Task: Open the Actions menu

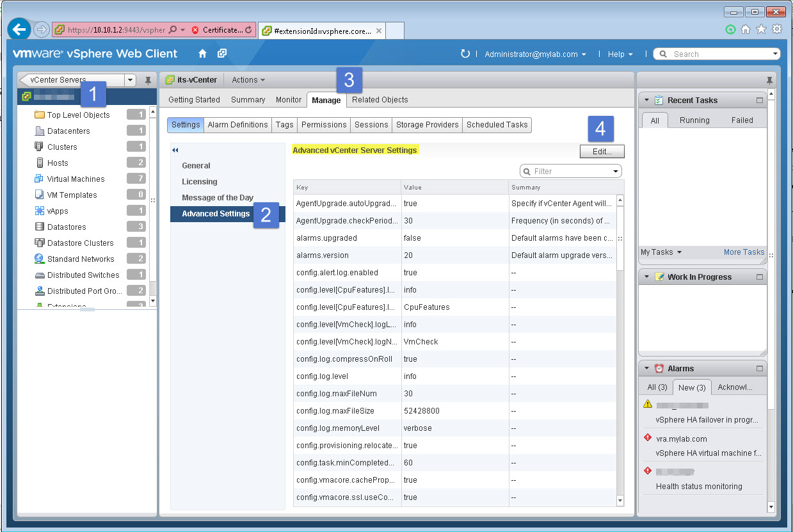Action: pos(247,79)
